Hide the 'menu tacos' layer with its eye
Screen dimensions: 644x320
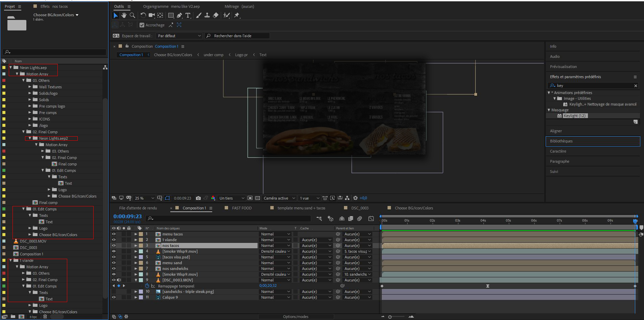pyautogui.click(x=114, y=234)
